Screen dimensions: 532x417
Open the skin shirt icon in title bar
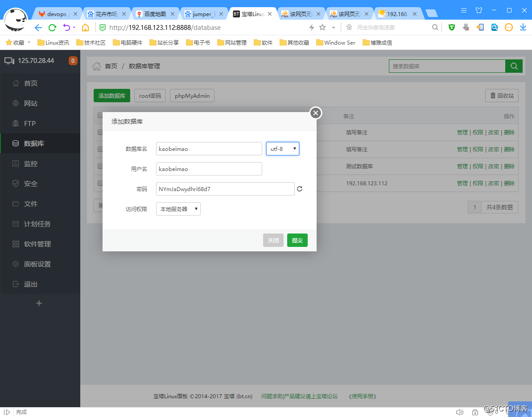[479, 10]
